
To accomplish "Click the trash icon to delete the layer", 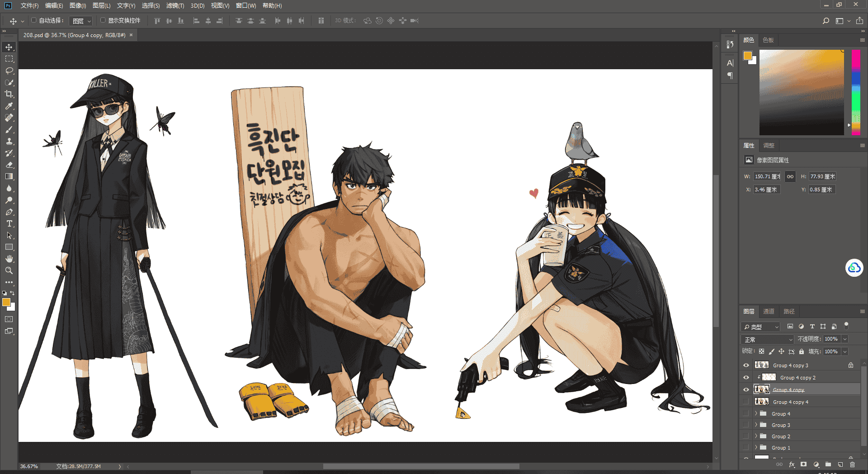I will pos(852,465).
